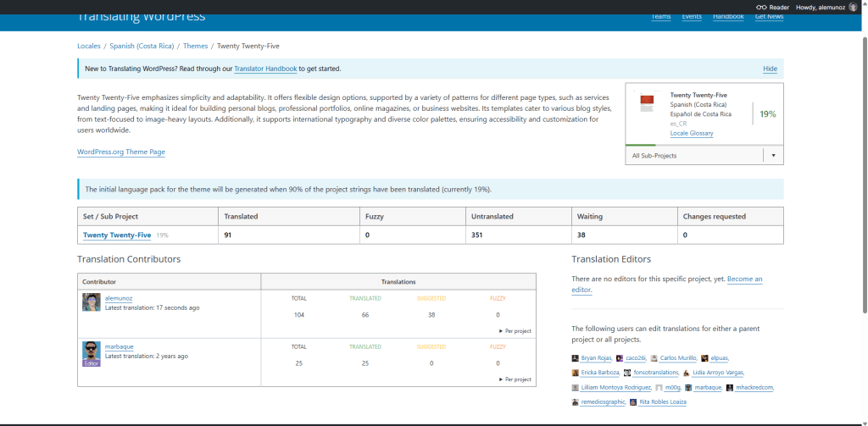Click remediosgraphic's small avatar icon
This screenshot has height=426, width=868.
pyautogui.click(x=576, y=402)
